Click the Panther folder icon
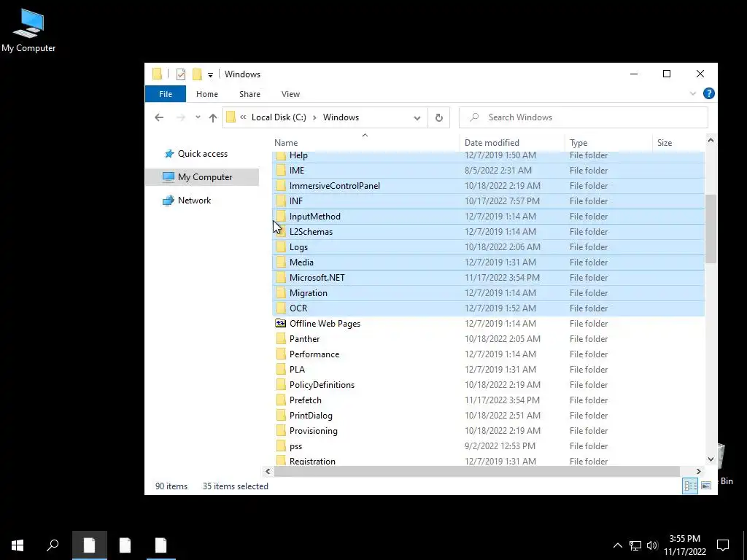747x560 pixels. pos(281,339)
